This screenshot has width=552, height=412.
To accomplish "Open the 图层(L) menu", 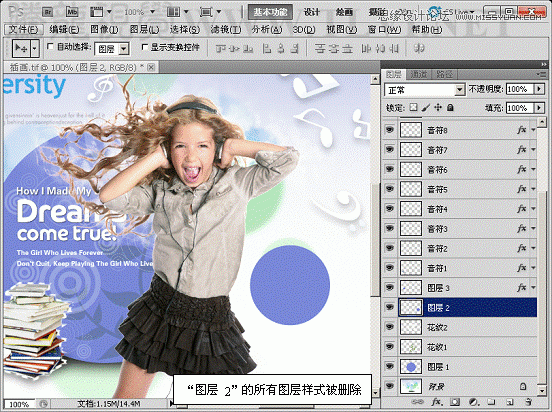I will click(144, 30).
